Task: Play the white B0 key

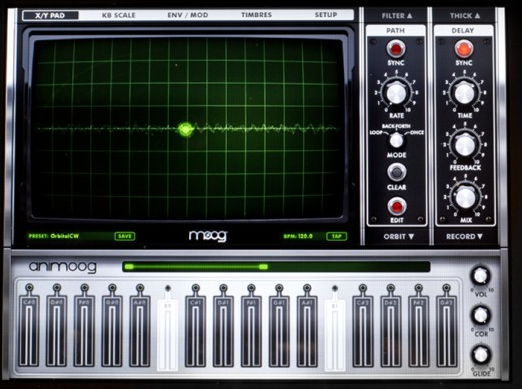Action: click(x=168, y=335)
